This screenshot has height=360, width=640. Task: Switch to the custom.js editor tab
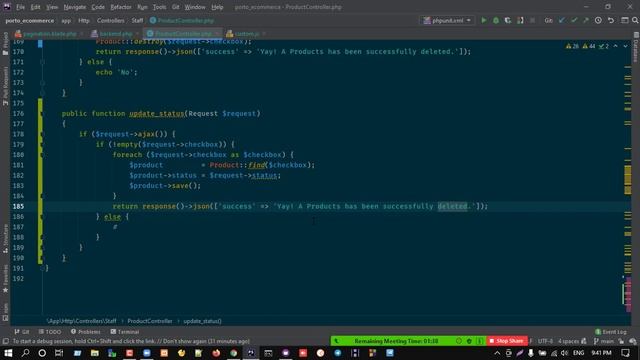tap(247, 33)
